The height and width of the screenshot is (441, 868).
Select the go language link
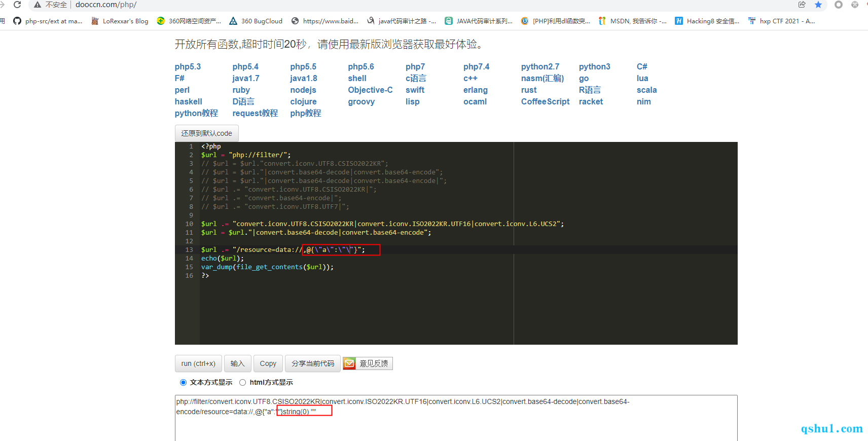click(x=584, y=78)
